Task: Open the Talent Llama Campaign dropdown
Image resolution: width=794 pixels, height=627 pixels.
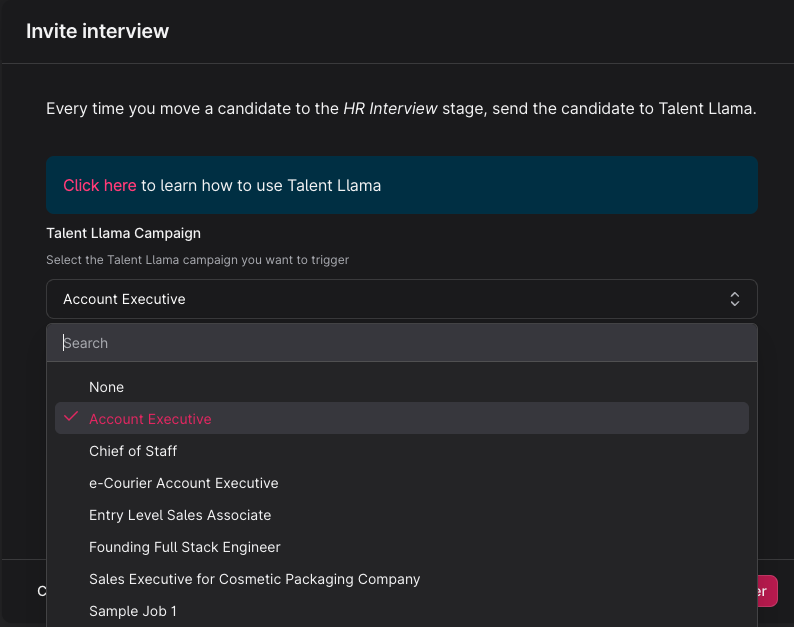Action: click(x=402, y=299)
